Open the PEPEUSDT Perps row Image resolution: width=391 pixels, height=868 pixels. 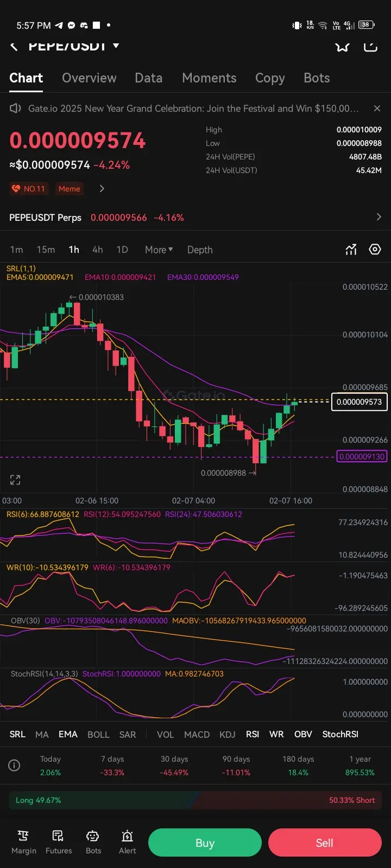195,218
